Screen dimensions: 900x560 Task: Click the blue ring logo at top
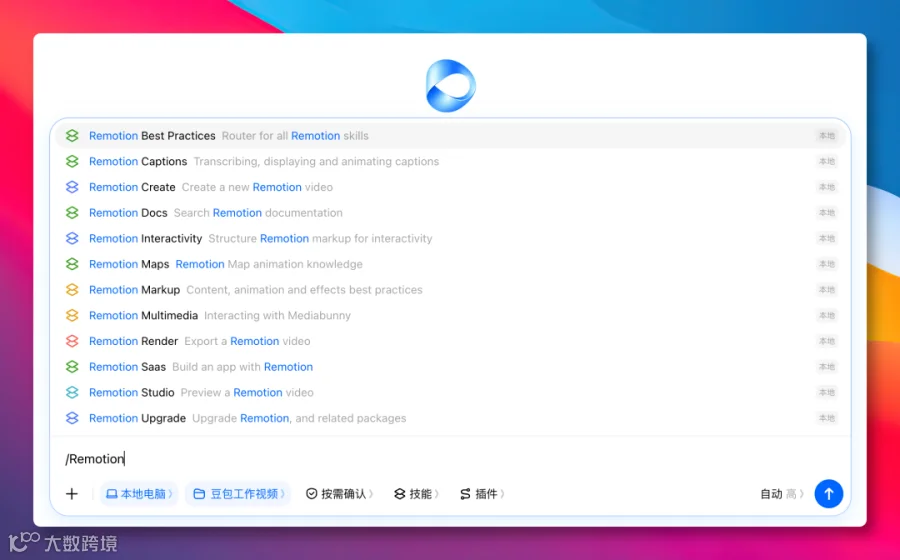coord(451,86)
